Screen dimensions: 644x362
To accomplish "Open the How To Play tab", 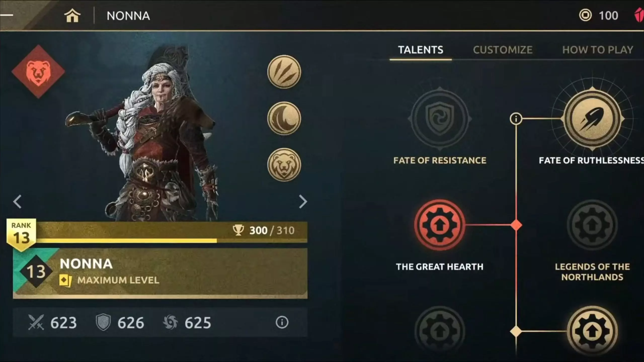I will (x=598, y=50).
